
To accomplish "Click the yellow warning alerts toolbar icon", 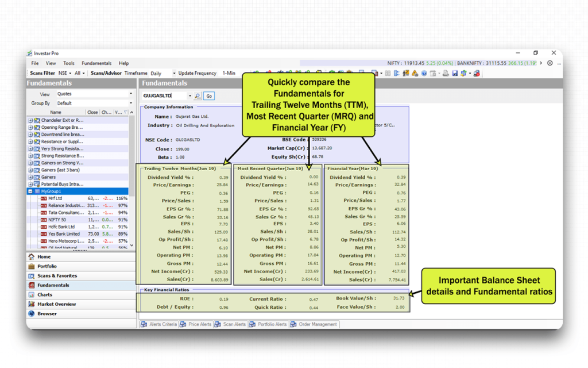I will 414,73.
